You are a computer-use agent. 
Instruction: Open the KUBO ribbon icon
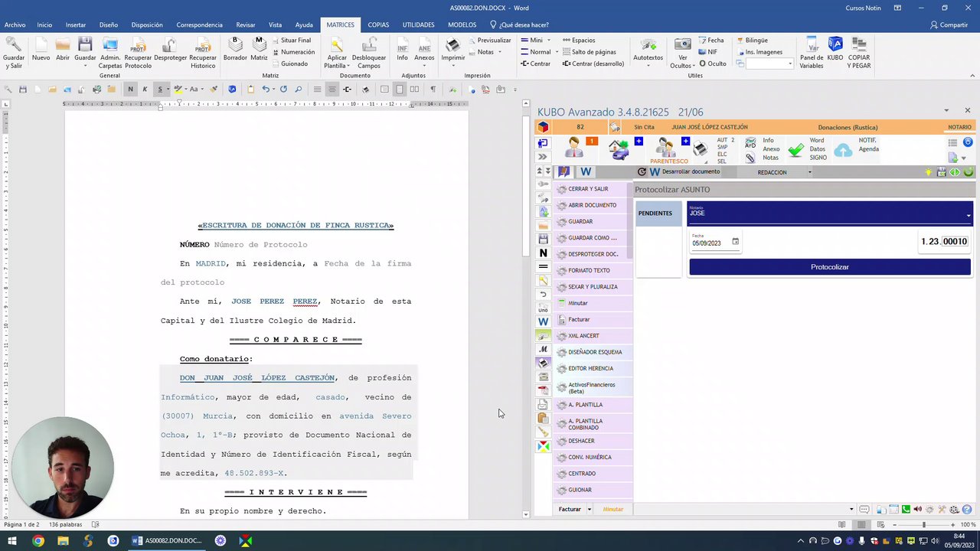coord(835,51)
